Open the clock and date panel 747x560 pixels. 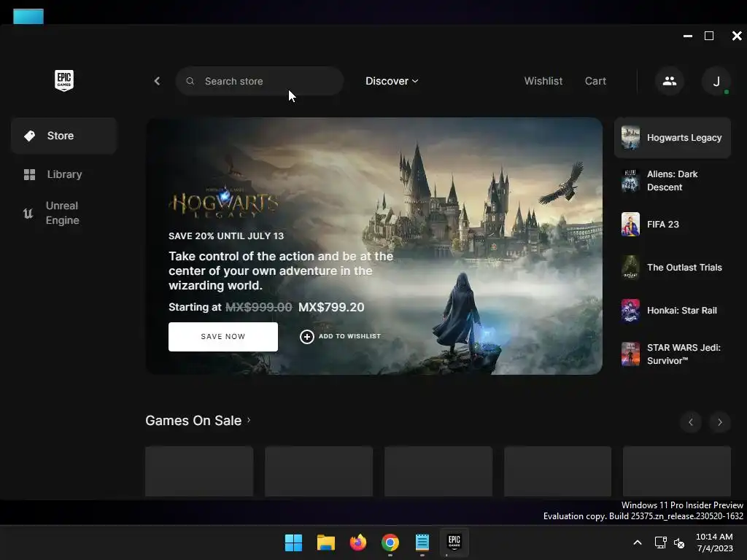point(715,542)
